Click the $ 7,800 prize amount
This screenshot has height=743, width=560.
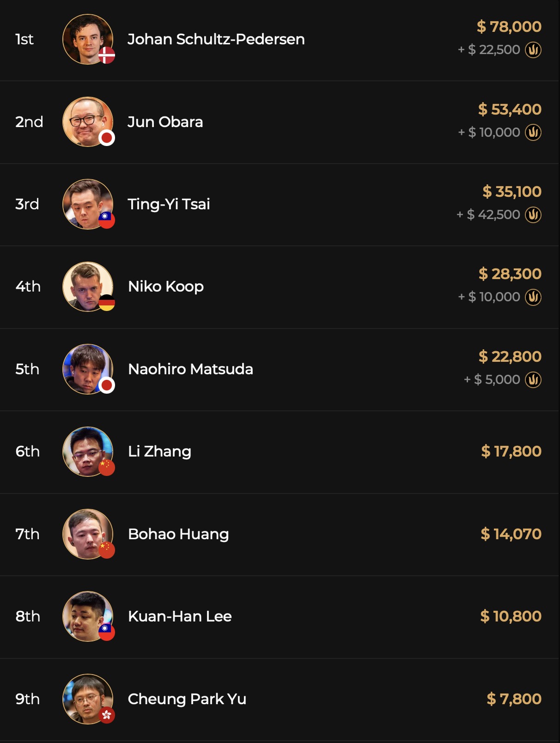[x=514, y=699]
